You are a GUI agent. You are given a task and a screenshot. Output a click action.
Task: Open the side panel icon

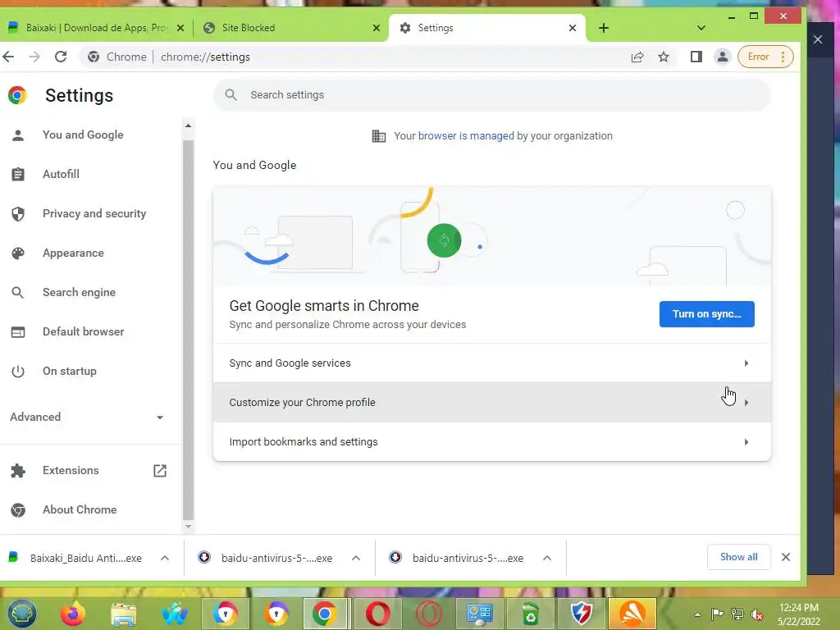(x=696, y=57)
